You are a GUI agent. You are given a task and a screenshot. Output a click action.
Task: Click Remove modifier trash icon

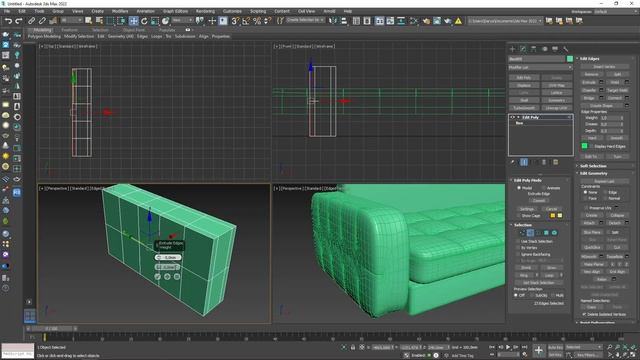tap(544, 162)
